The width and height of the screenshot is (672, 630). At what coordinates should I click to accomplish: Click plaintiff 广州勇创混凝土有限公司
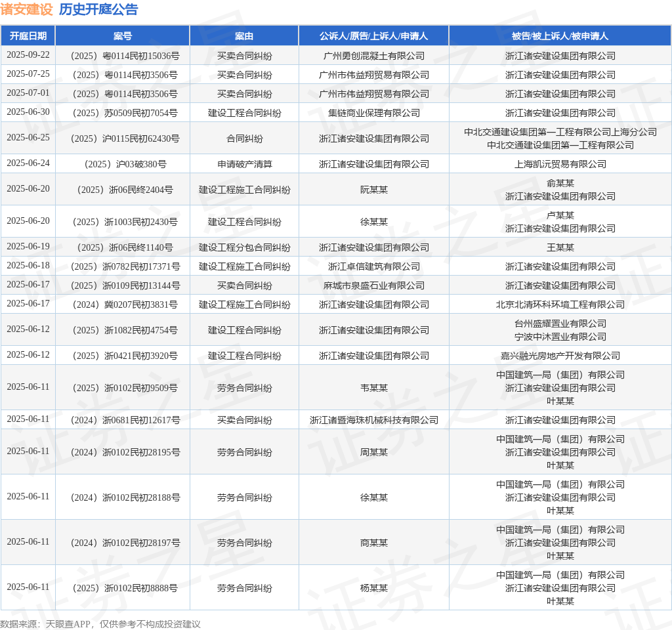373,56
